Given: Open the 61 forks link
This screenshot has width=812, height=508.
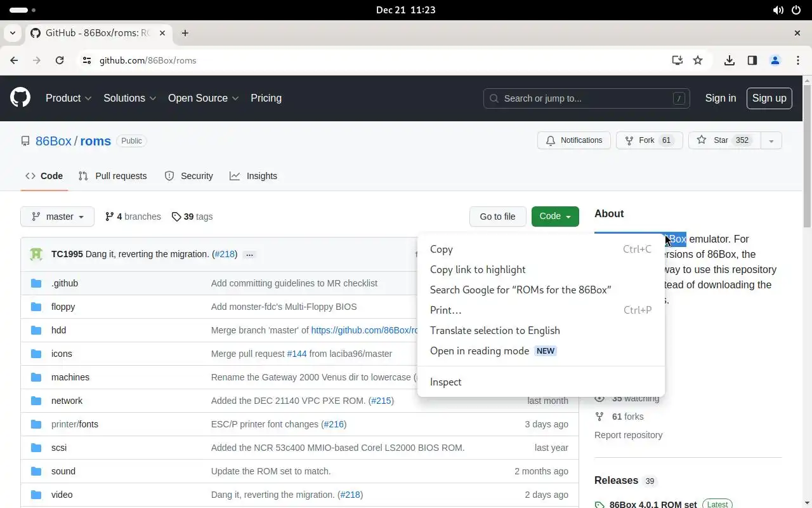Looking at the screenshot, I should (x=619, y=417).
